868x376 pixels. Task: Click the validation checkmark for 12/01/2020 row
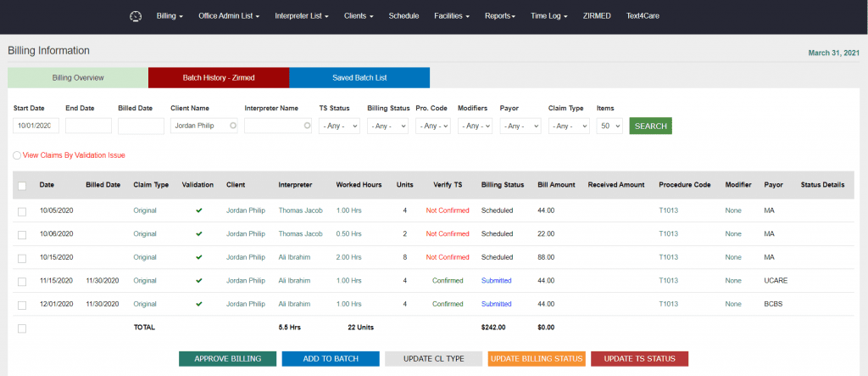coord(198,304)
